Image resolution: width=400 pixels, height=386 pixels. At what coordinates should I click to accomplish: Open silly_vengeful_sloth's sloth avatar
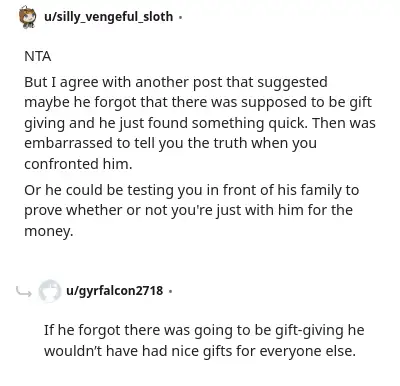[x=28, y=17]
